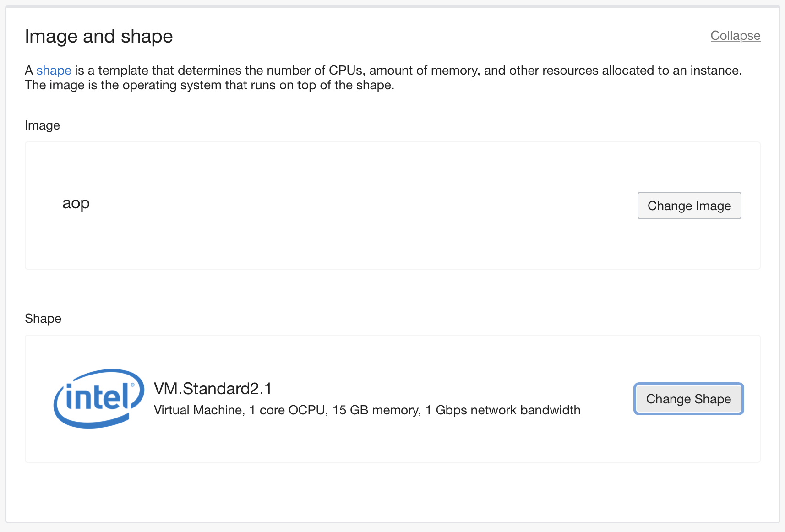Click the 15 GB memory text
Screen dimensions: 785x532
point(376,410)
